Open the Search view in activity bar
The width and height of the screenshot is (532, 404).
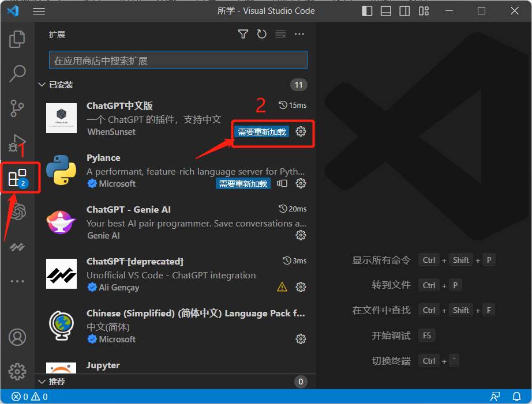click(x=17, y=74)
